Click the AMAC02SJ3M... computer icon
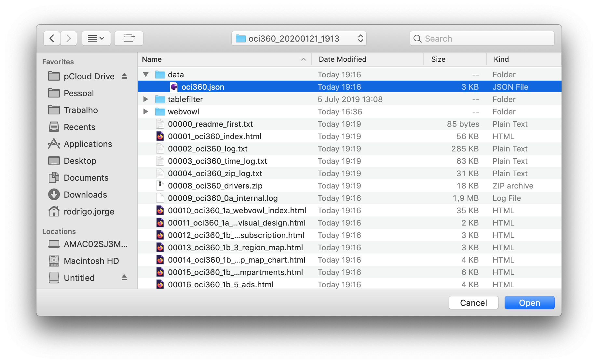This screenshot has width=598, height=364. tap(54, 244)
